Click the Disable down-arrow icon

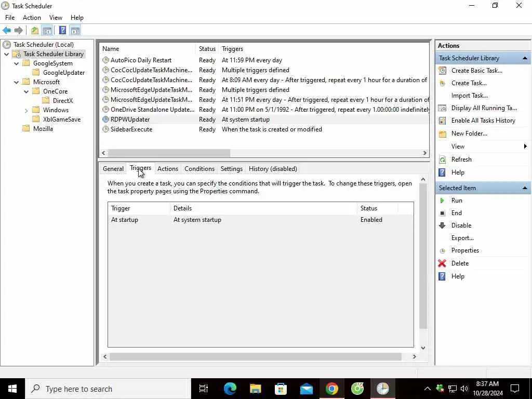pos(442,225)
